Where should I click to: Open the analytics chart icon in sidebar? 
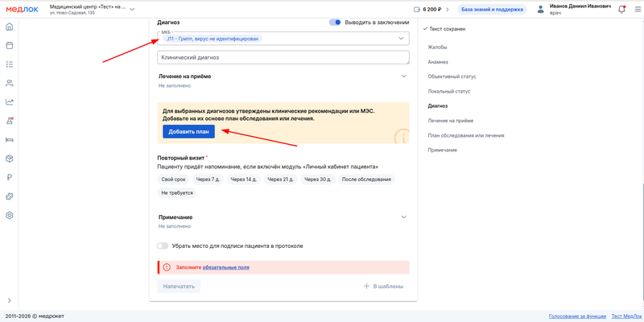(x=10, y=101)
